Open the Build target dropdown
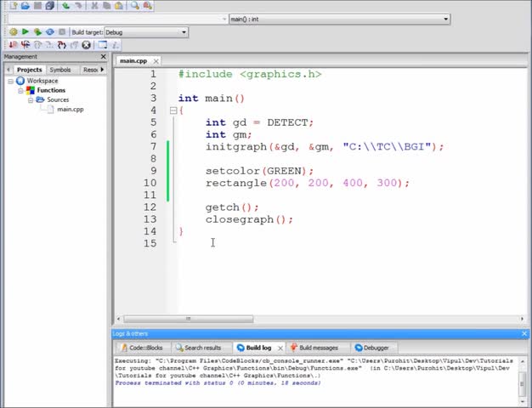 click(146, 32)
